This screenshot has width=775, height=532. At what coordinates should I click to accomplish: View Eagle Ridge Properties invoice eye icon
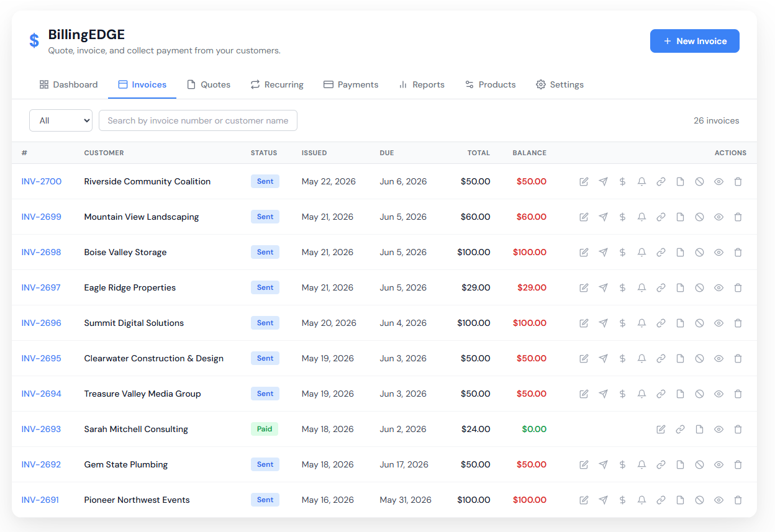(718, 288)
